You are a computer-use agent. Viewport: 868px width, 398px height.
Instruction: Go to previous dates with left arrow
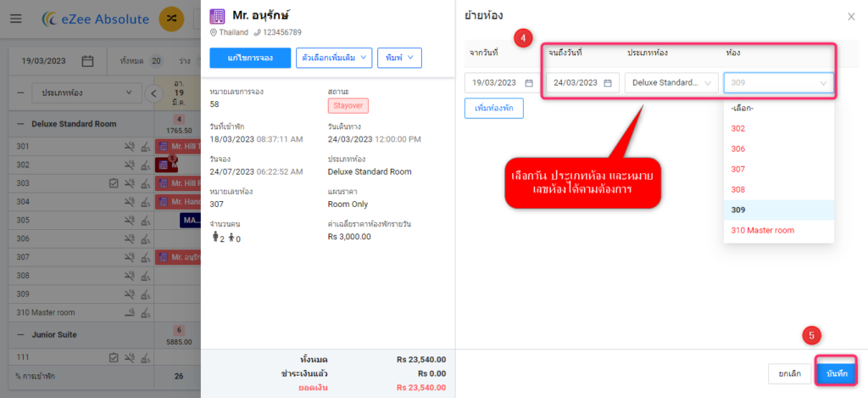[x=153, y=93]
